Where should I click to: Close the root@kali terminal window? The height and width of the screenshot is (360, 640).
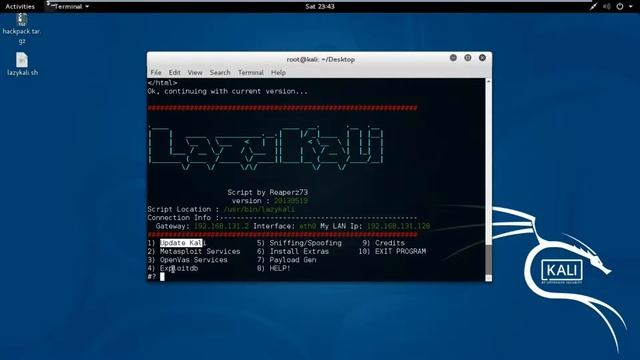482,58
